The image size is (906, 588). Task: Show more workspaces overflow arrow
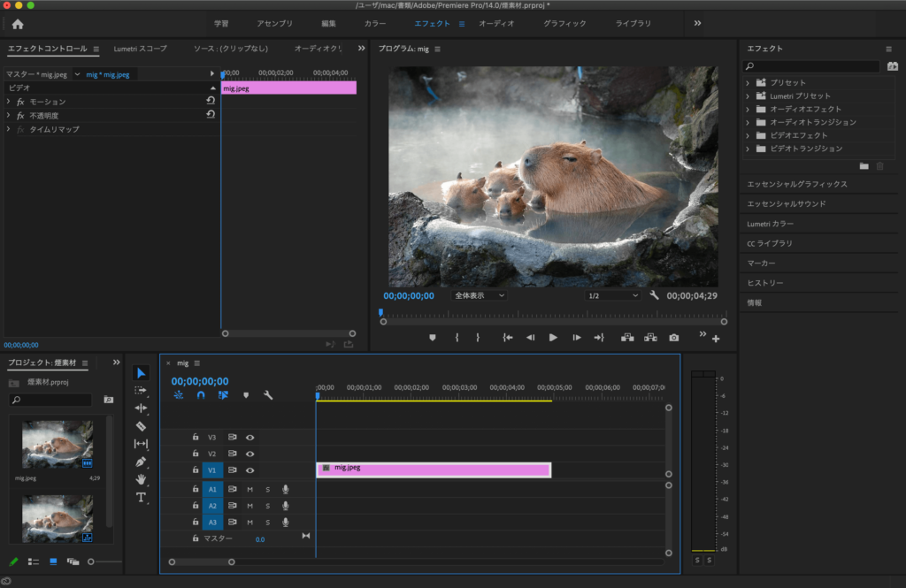point(697,23)
